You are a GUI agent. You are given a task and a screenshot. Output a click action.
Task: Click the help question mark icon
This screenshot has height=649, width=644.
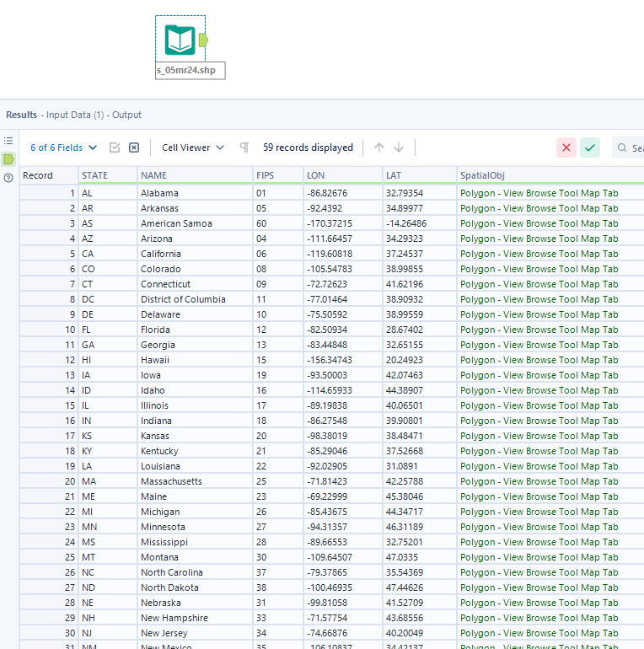coord(8,177)
